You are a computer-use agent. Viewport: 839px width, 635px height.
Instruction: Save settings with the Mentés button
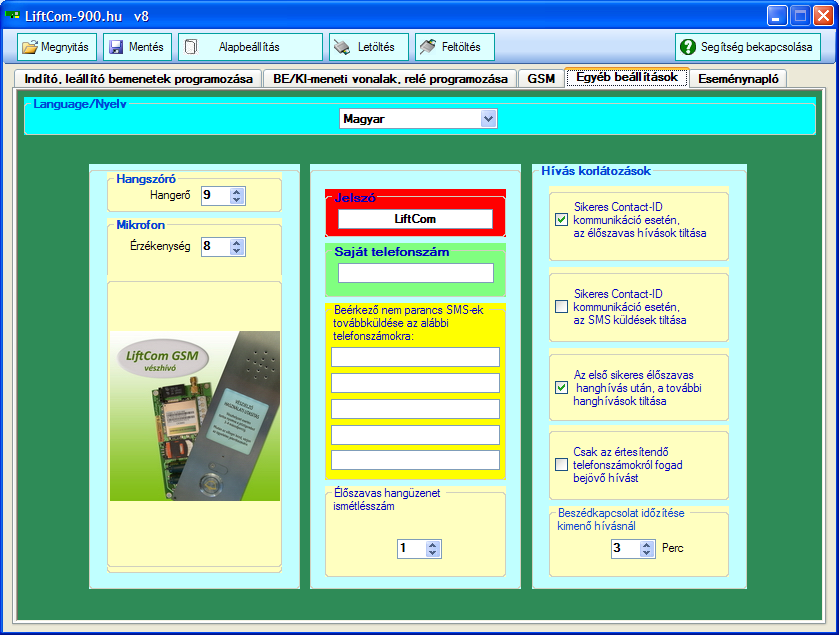tap(137, 47)
